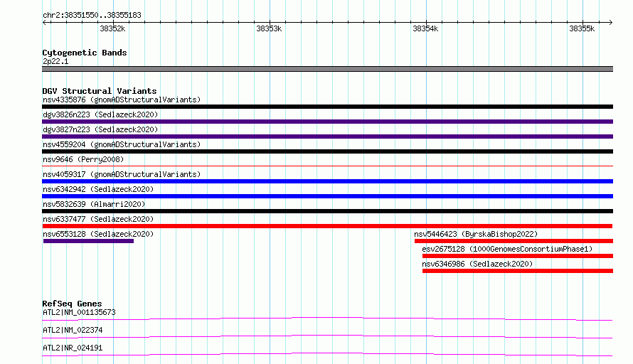Image resolution: width=633 pixels, height=364 pixels.
Task: Click the black bar under nsv4335876
Action: 327,107
